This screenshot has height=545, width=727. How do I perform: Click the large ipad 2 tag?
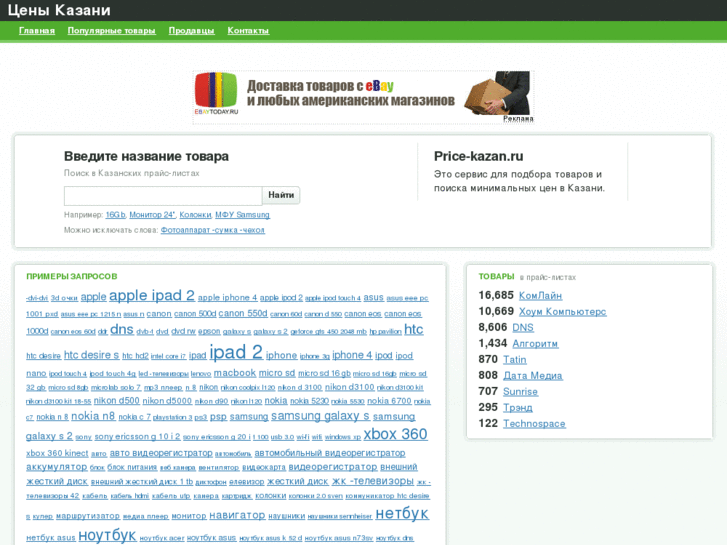point(236,352)
